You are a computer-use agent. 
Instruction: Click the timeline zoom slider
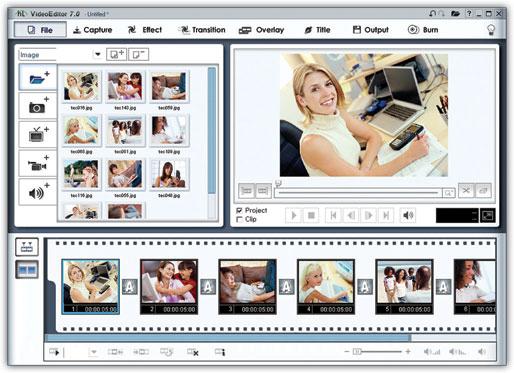(377, 352)
